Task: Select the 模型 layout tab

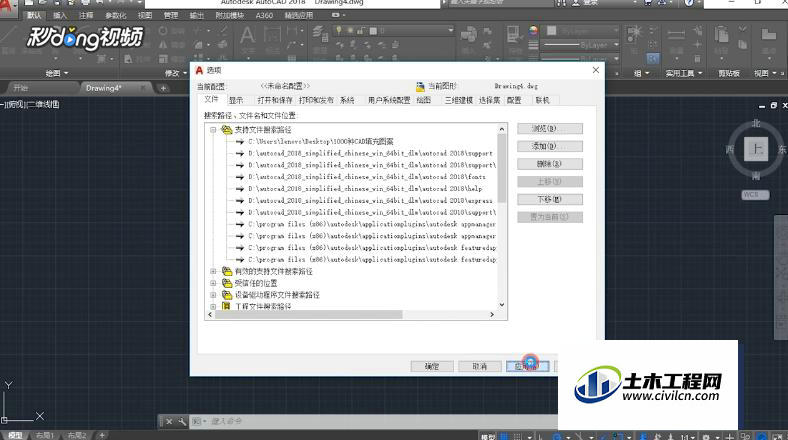Action: 15,435
